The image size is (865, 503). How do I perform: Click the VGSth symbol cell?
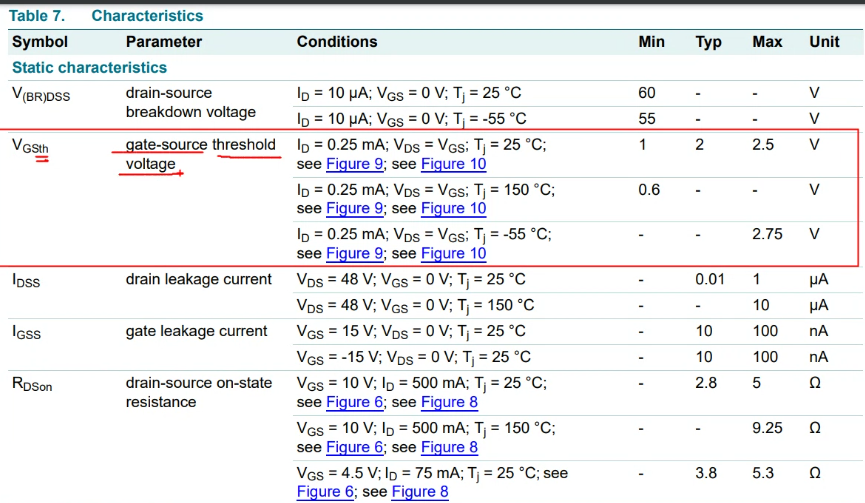tap(30, 147)
